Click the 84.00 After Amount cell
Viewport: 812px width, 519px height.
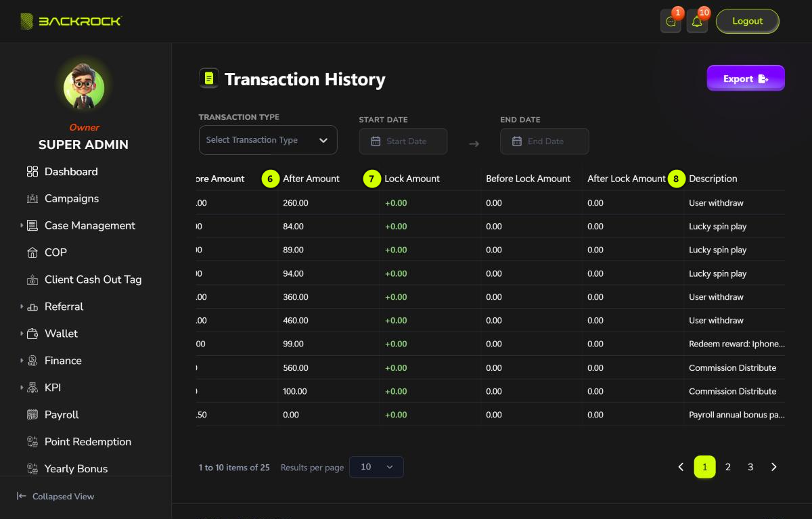tap(294, 226)
